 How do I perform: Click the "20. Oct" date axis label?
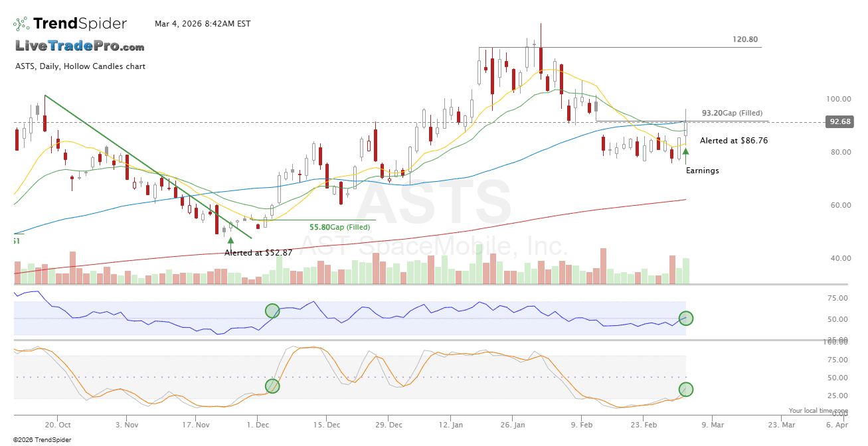click(x=58, y=424)
